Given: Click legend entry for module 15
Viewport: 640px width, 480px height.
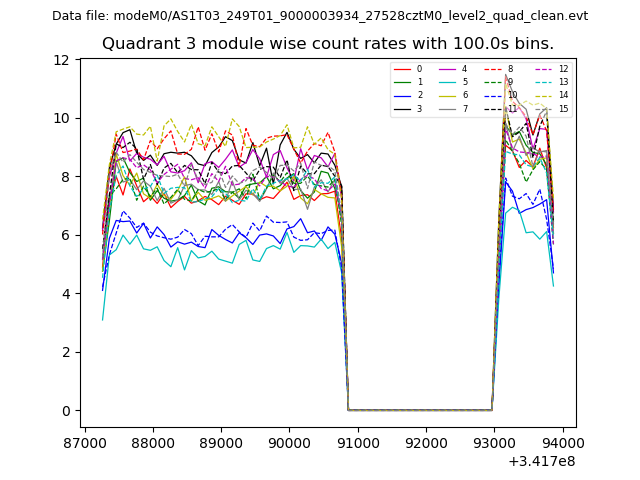Looking at the screenshot, I should pos(555,108).
